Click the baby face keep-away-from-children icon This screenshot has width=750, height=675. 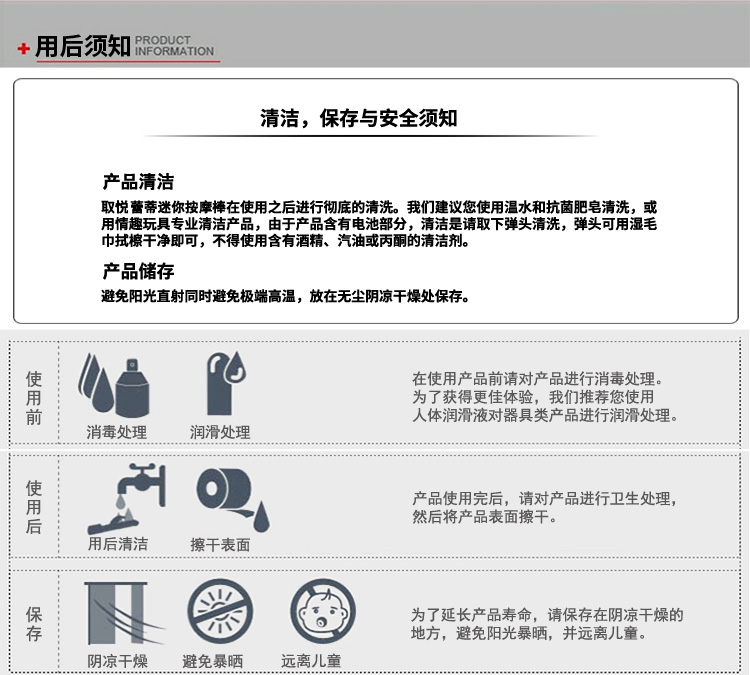point(322,612)
